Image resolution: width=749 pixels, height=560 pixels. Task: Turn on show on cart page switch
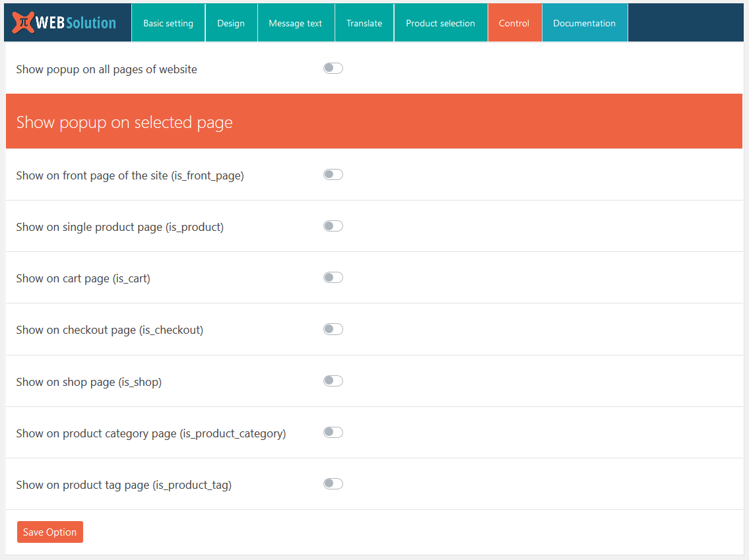tap(333, 277)
